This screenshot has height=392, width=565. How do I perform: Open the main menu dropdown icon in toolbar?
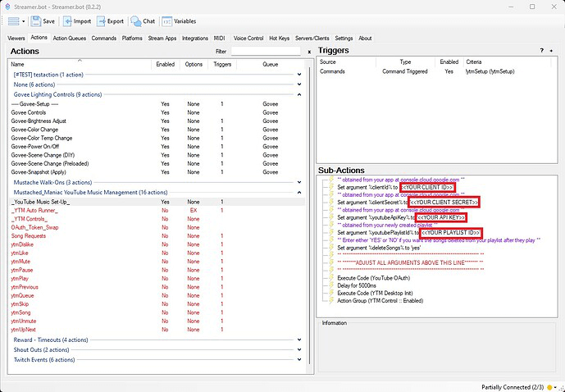tap(16, 21)
